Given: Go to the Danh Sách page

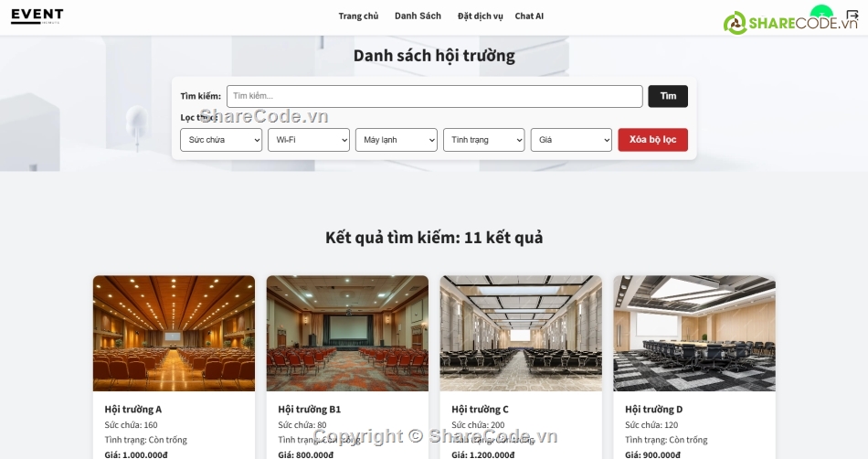Looking at the screenshot, I should pos(418,16).
